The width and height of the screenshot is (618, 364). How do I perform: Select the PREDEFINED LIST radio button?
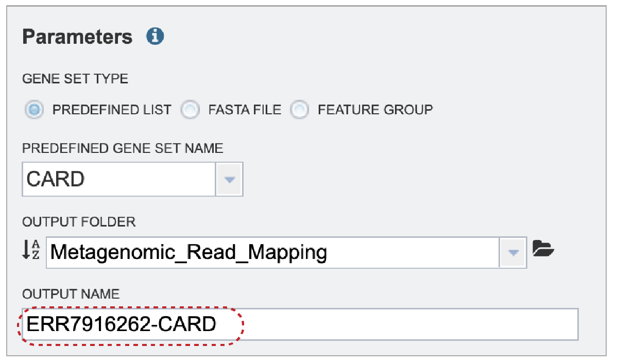tap(35, 110)
